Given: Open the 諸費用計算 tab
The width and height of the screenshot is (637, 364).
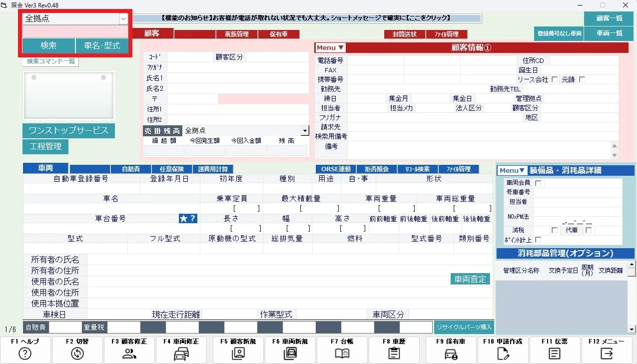Looking at the screenshot, I should point(213,169).
